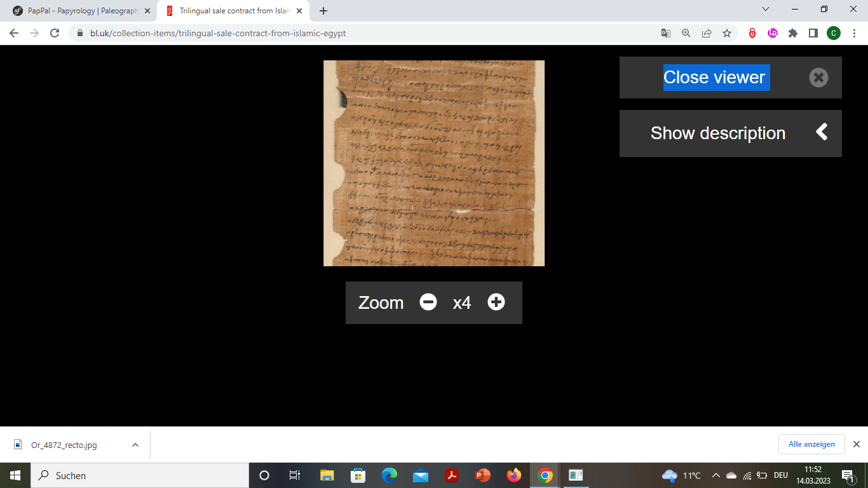The height and width of the screenshot is (488, 868).
Task: Click the Show description button text
Action: pyautogui.click(x=718, y=133)
